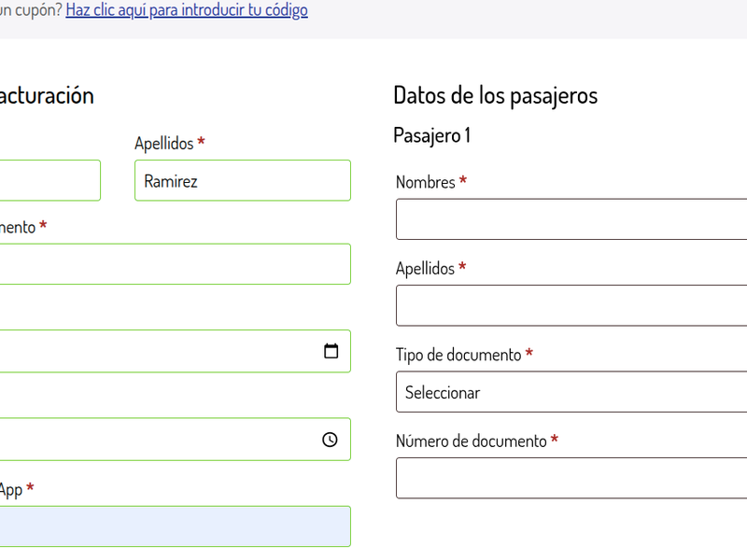
Task: Click the Apellidos label above Ramirez
Action: (166, 143)
